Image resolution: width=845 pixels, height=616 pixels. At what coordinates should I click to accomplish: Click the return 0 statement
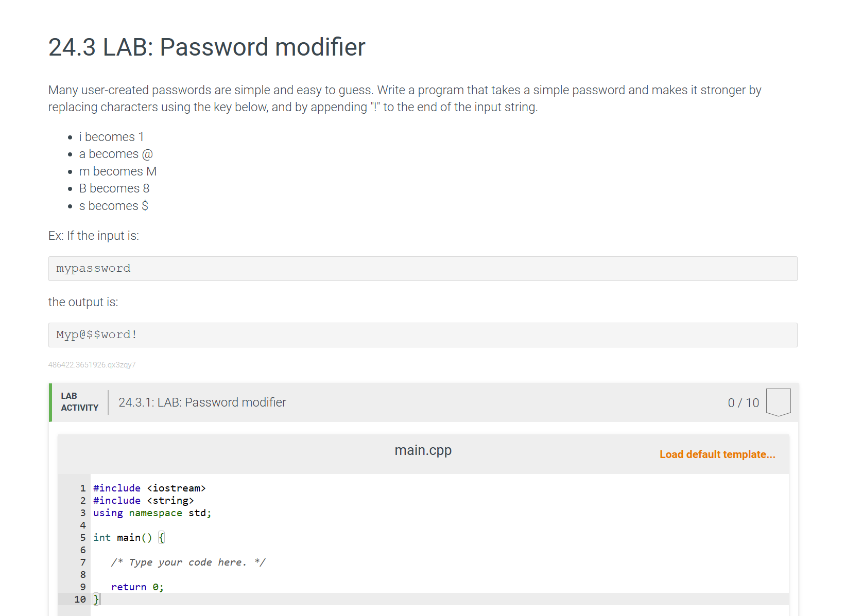point(137,587)
